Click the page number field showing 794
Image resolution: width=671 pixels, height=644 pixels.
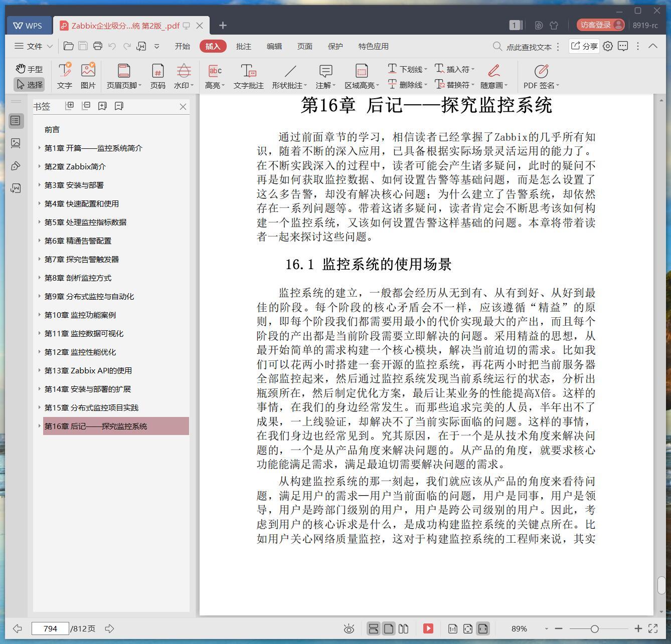(x=50, y=628)
